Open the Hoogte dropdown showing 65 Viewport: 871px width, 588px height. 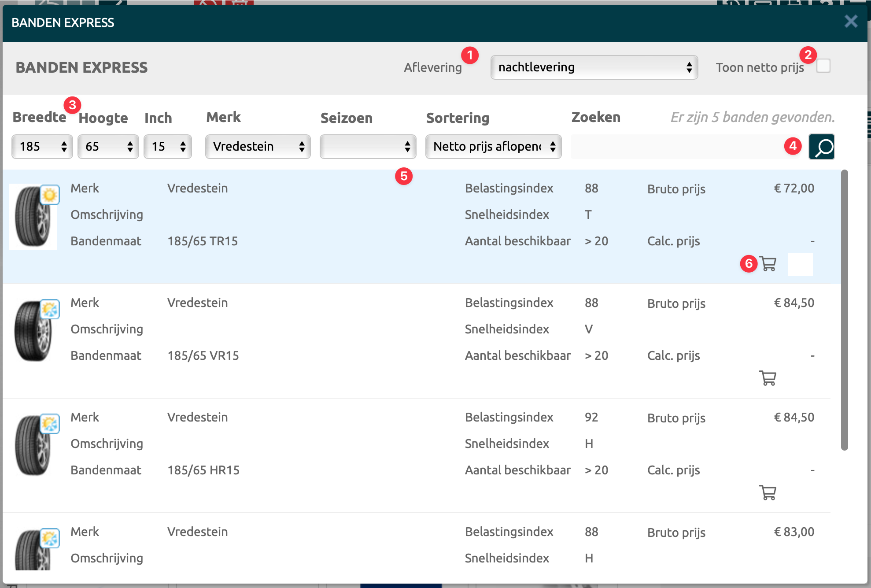[108, 147]
